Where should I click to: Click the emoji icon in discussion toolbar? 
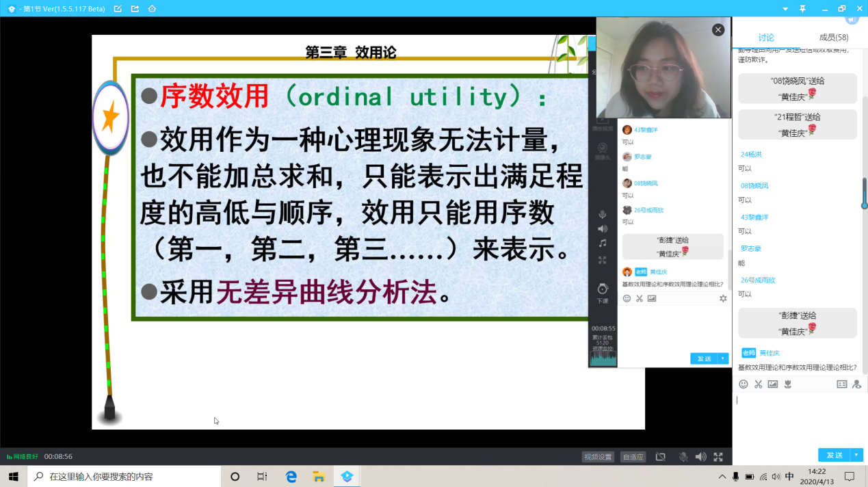tap(744, 384)
